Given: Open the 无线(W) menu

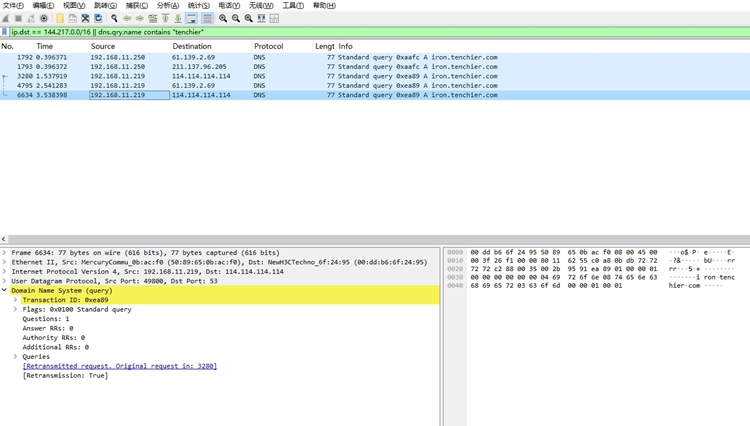Looking at the screenshot, I should [261, 5].
